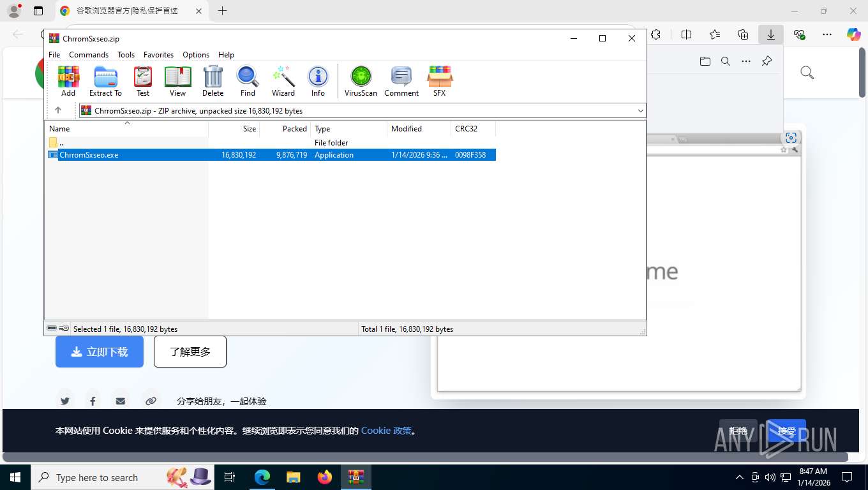Open the Options menu
868x490 pixels.
click(x=196, y=55)
